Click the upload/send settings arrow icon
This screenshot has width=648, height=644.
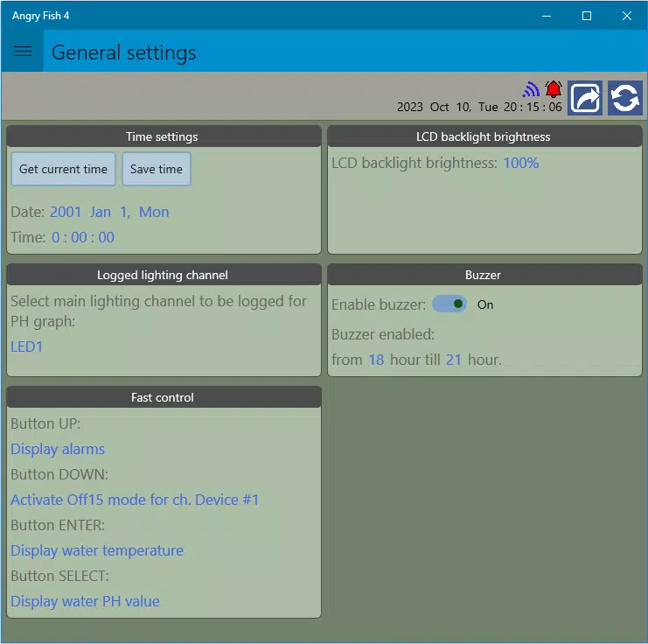[x=585, y=98]
